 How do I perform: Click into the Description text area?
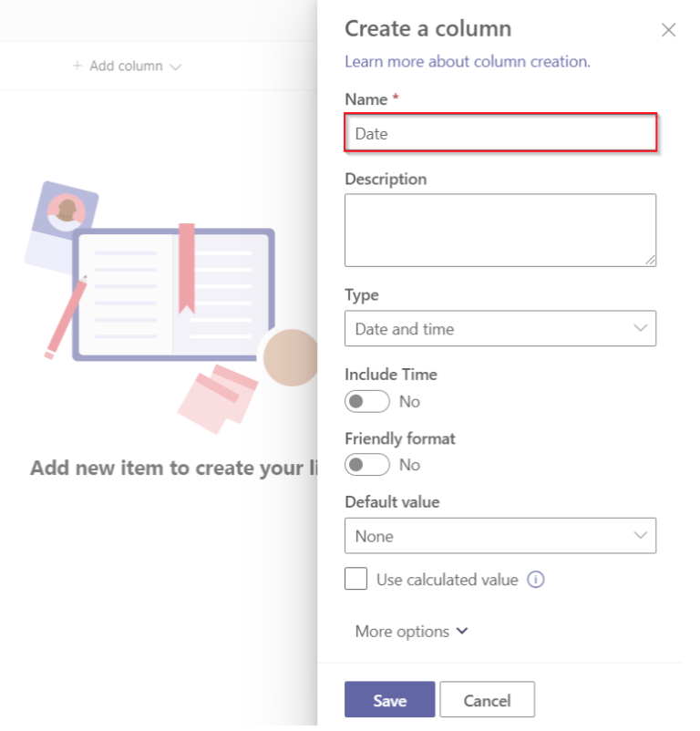coord(499,230)
